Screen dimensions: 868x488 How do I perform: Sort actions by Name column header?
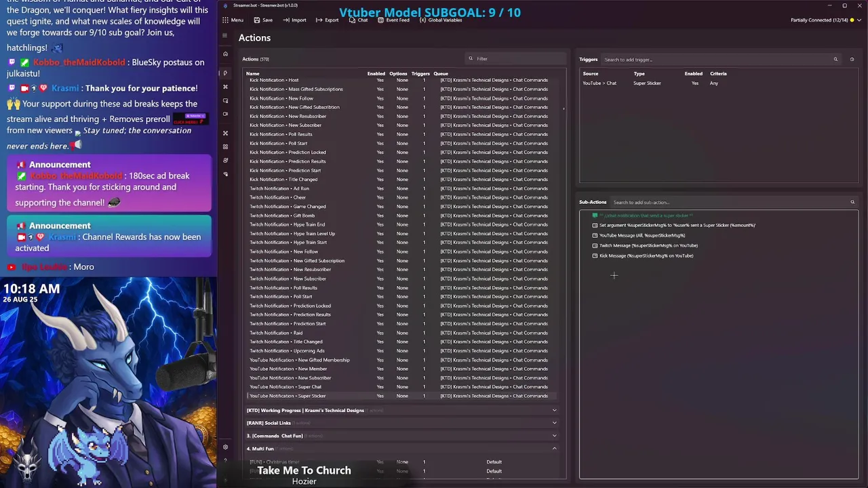coord(252,73)
